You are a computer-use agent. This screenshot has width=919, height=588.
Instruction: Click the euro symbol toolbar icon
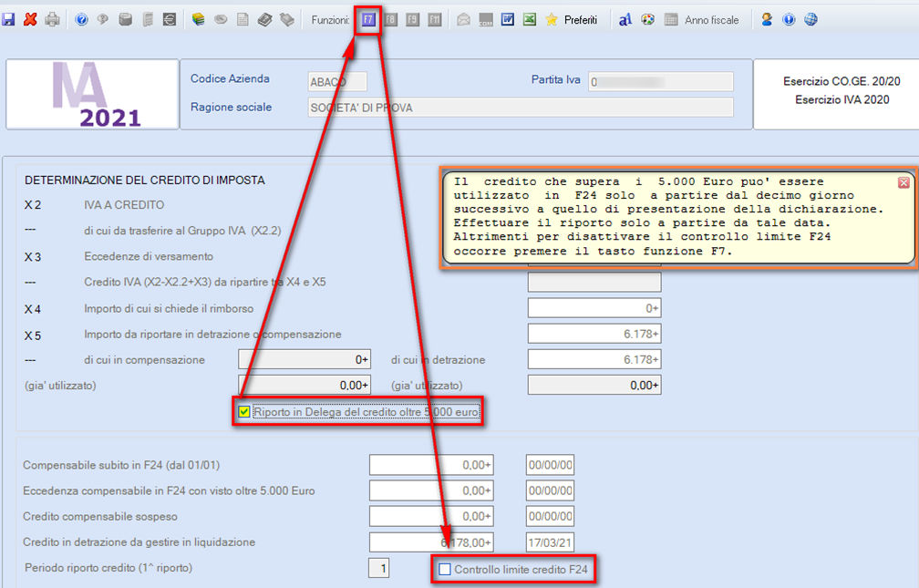170,19
